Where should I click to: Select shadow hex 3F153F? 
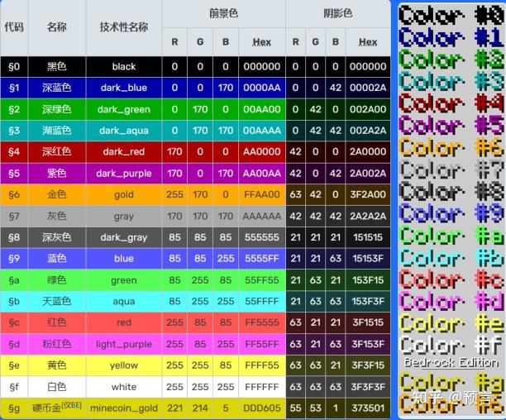(368, 344)
